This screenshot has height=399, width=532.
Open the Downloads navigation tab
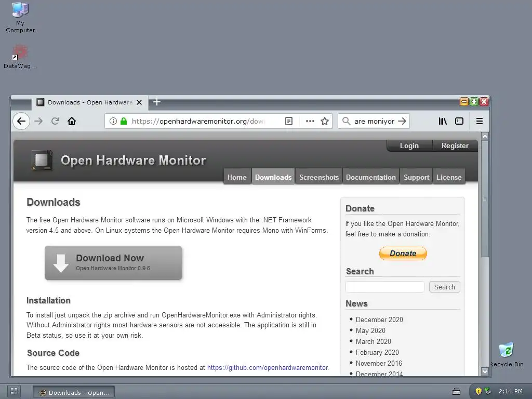pyautogui.click(x=273, y=177)
